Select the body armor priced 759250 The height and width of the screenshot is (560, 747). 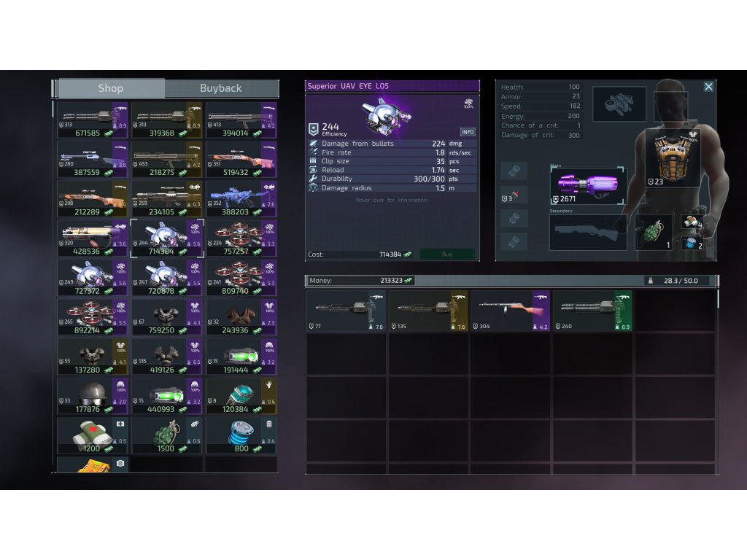167,317
